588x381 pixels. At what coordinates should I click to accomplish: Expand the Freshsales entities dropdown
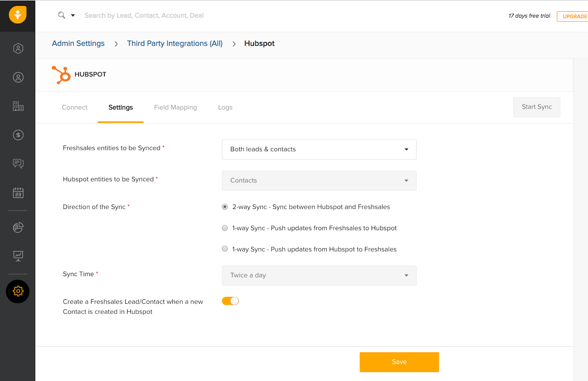(319, 149)
